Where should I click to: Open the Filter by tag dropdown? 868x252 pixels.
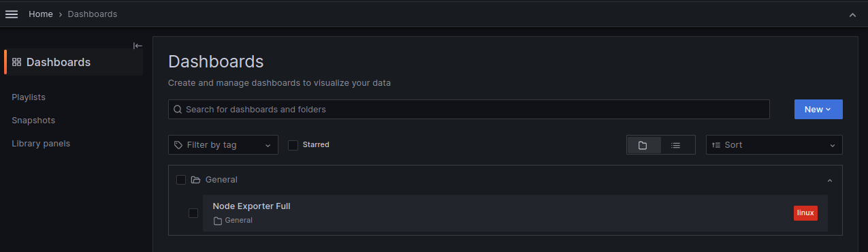click(x=223, y=145)
